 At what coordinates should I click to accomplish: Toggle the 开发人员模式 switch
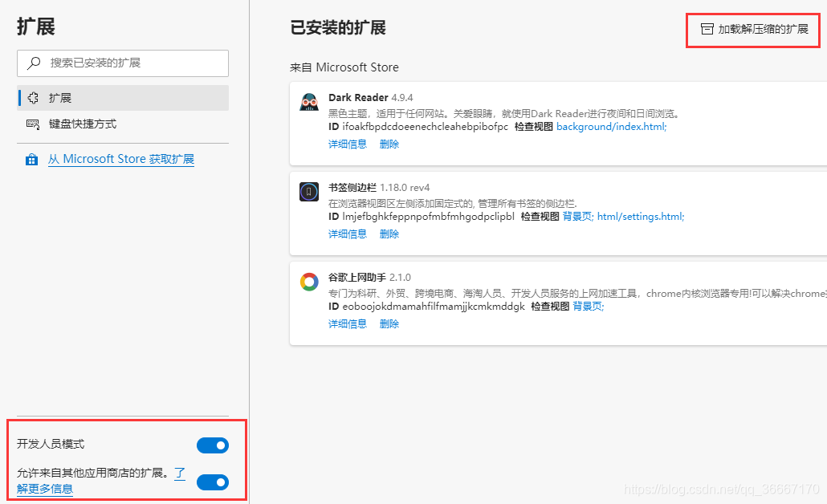213,445
